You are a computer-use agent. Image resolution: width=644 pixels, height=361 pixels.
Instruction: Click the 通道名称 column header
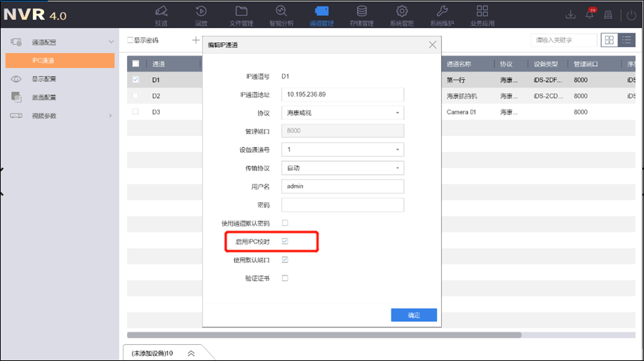coord(459,64)
